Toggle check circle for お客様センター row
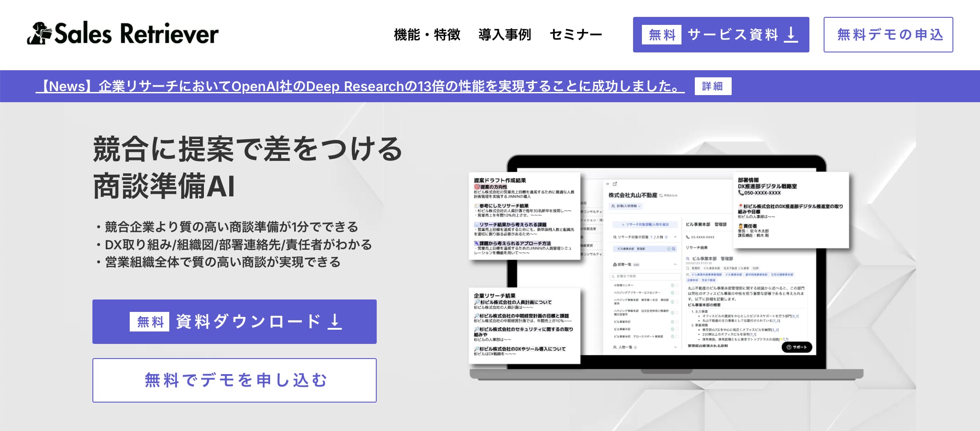The width and height of the screenshot is (980, 431). [672, 285]
